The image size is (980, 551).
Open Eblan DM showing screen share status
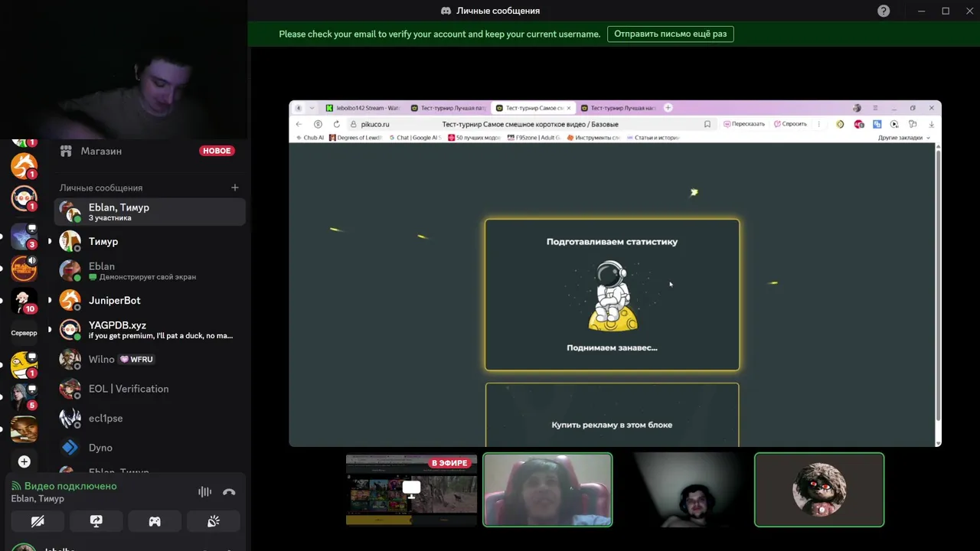[149, 271]
